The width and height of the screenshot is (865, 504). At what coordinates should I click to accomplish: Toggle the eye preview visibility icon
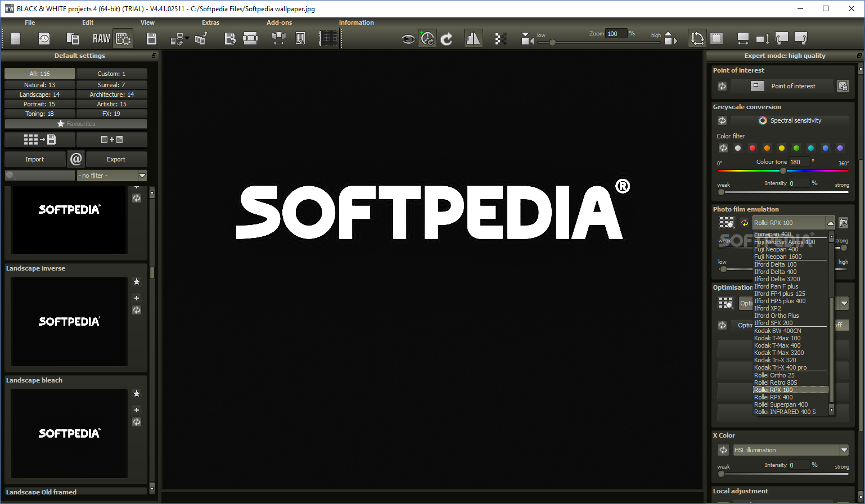tap(408, 38)
